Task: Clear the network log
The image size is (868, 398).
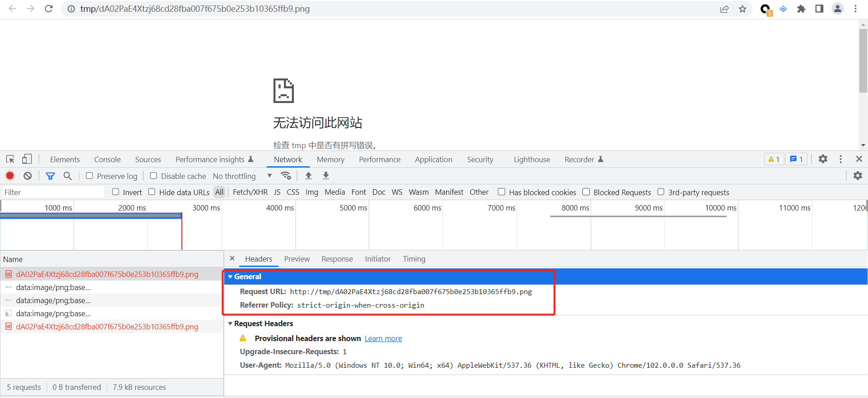Action: point(28,176)
